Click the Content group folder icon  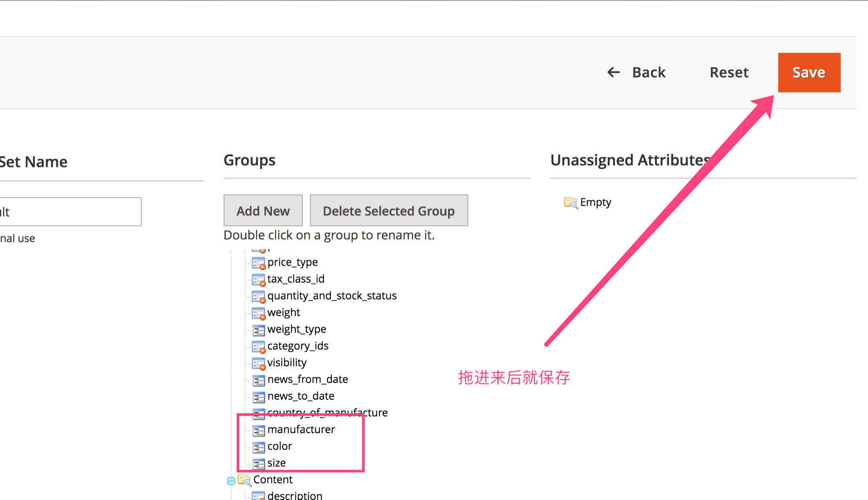[x=244, y=479]
